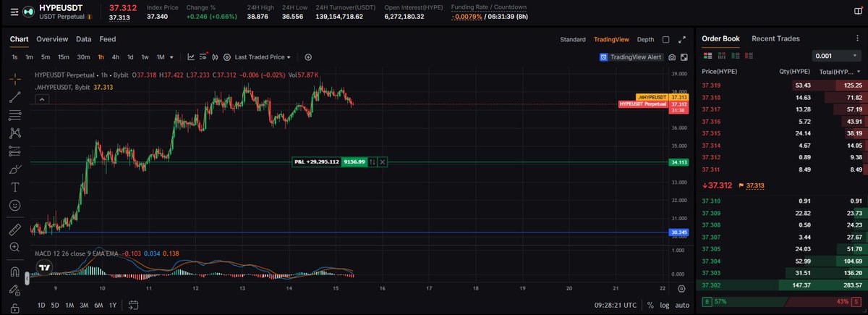Select the Text annotation tool

pos(14,188)
